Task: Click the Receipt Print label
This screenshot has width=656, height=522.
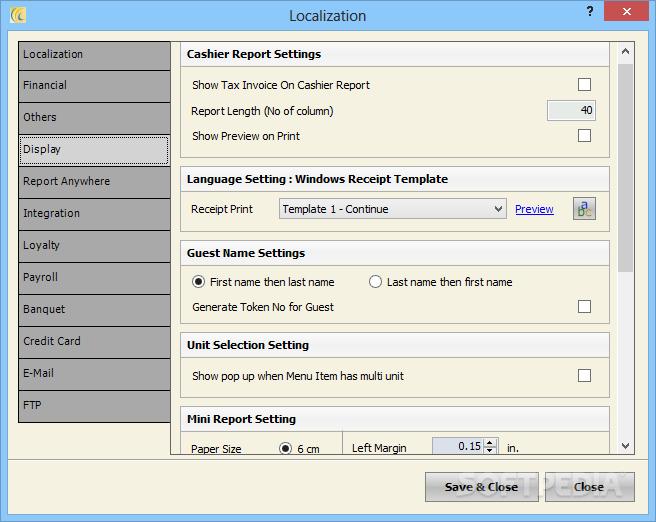Action: [x=222, y=209]
